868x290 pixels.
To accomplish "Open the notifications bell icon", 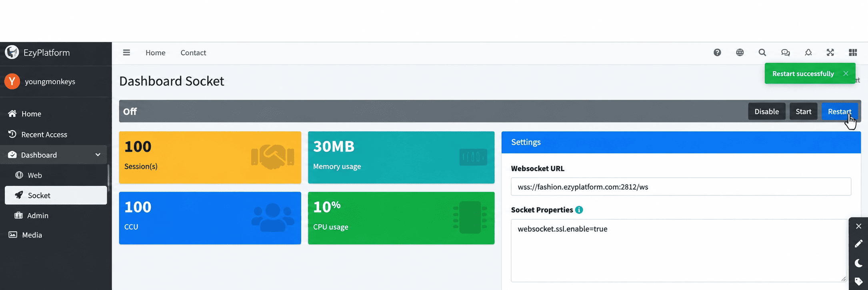I will (x=808, y=52).
